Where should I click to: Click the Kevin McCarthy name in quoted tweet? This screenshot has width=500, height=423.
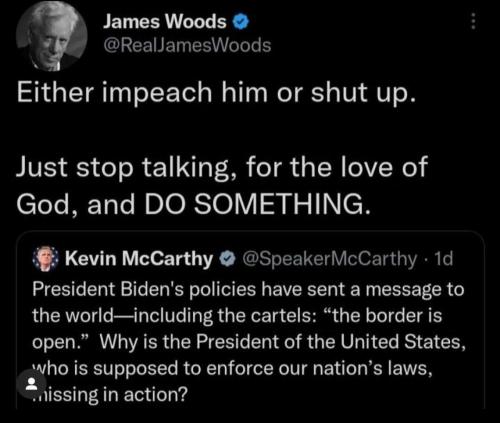coord(139,258)
